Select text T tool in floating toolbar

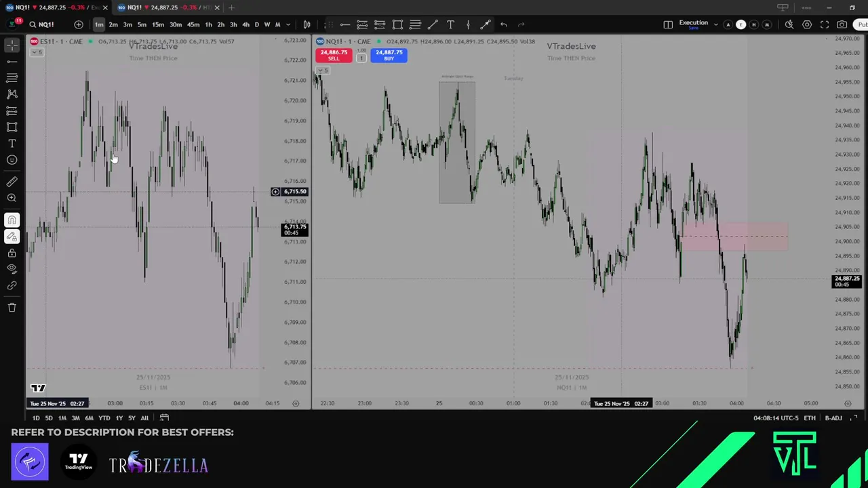click(450, 24)
